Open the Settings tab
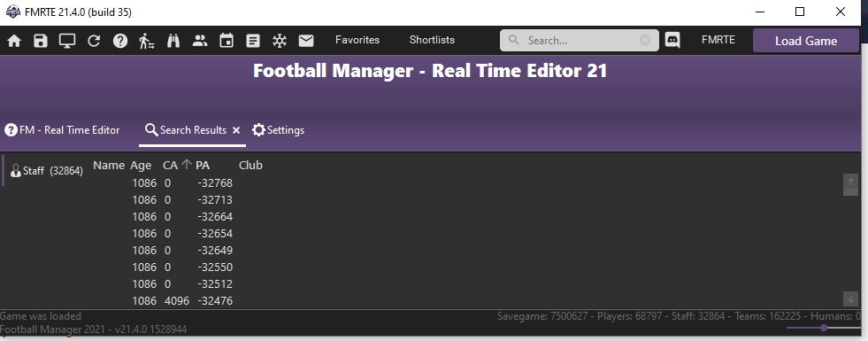 point(279,130)
